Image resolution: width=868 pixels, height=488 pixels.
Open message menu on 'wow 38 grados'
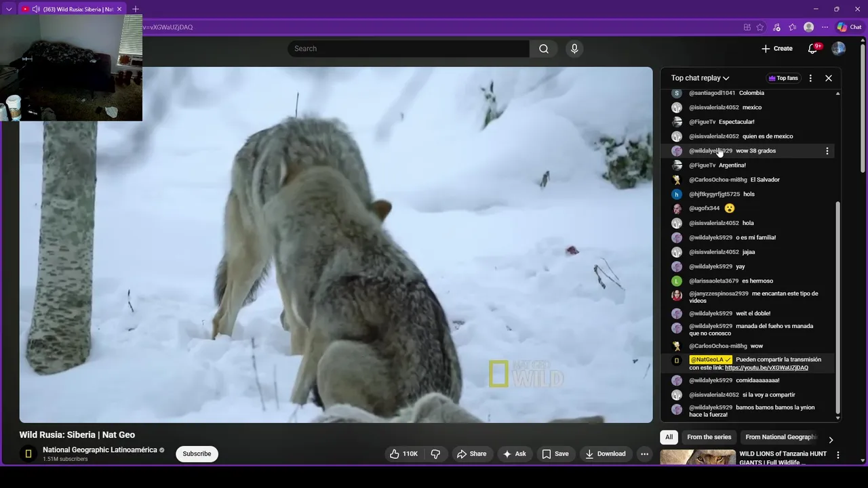point(827,151)
